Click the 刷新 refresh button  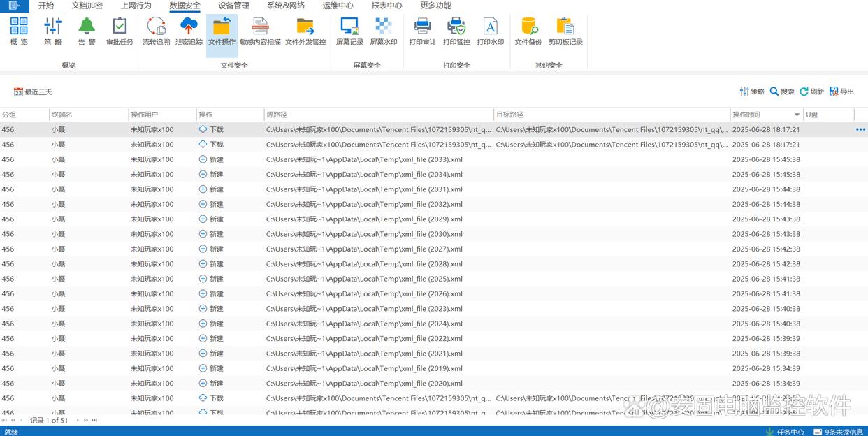point(812,92)
